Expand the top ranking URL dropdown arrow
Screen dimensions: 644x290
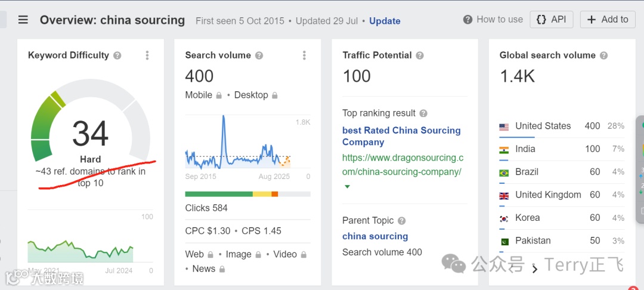coord(347,187)
